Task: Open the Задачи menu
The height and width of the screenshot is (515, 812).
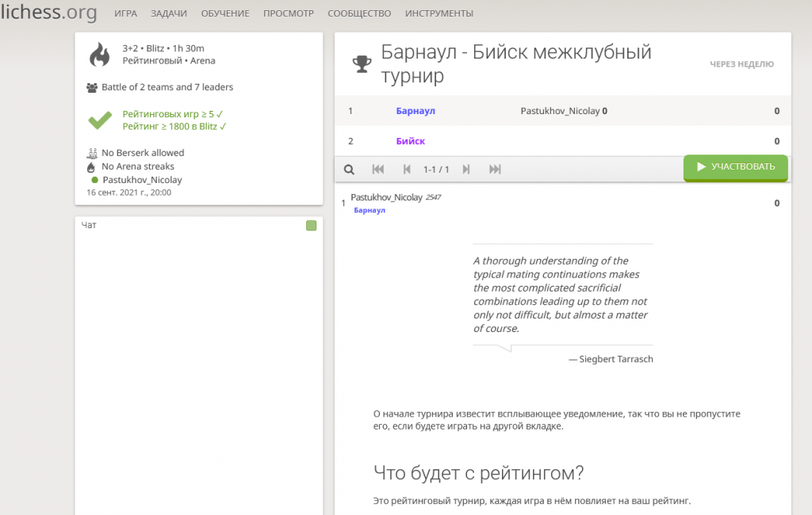Action: tap(169, 13)
